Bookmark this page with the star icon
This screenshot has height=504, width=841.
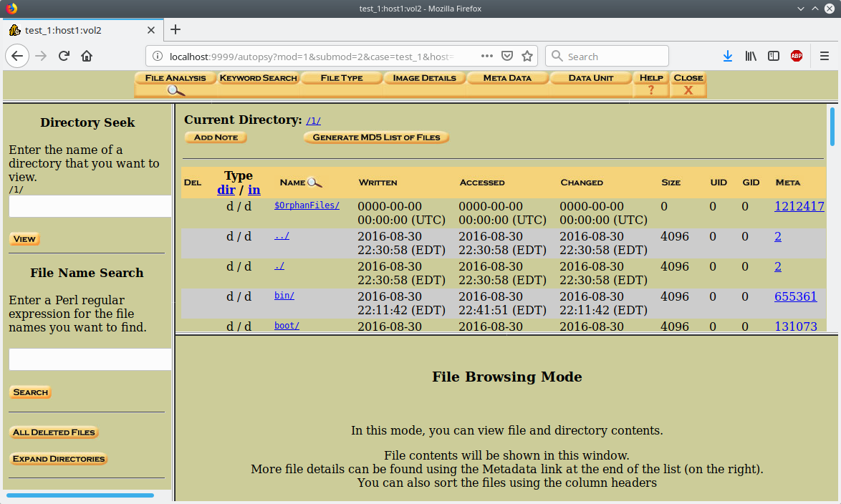pyautogui.click(x=527, y=57)
